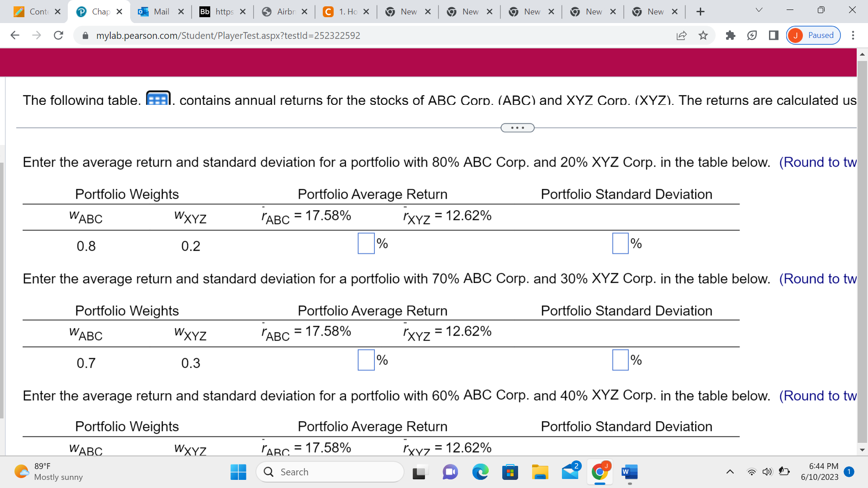Click the browser extensions puzzle icon
This screenshot has width=868, height=488.
(730, 35)
